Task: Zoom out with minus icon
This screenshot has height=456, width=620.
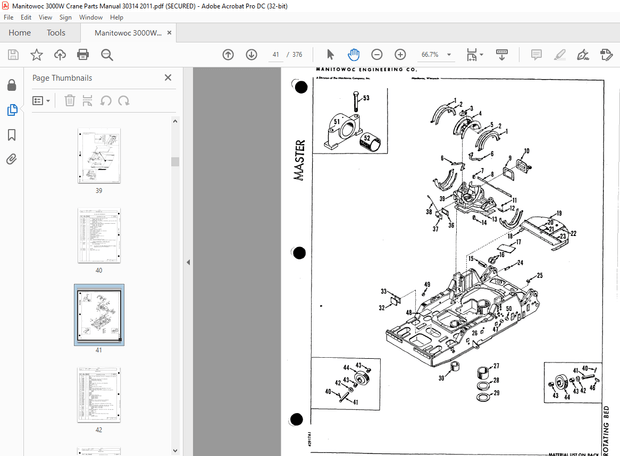Action: [377, 55]
